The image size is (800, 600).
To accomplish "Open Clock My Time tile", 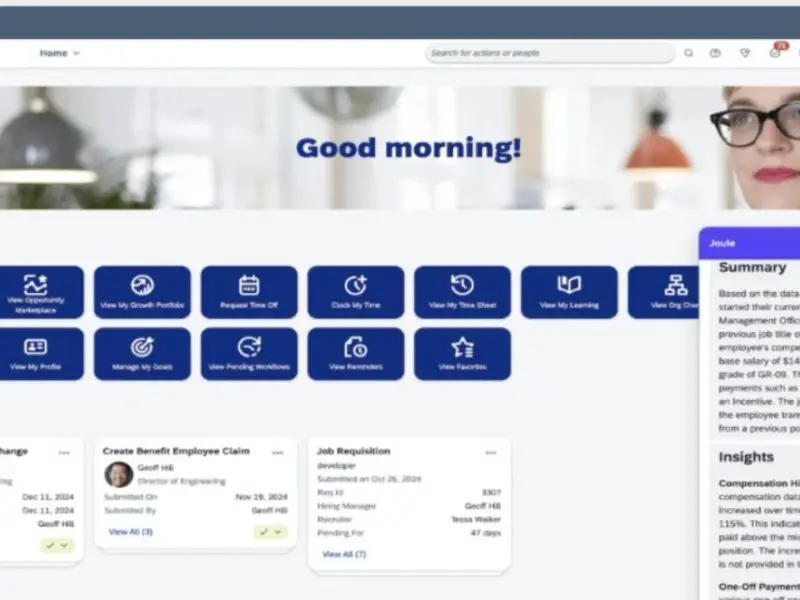I will click(x=356, y=292).
